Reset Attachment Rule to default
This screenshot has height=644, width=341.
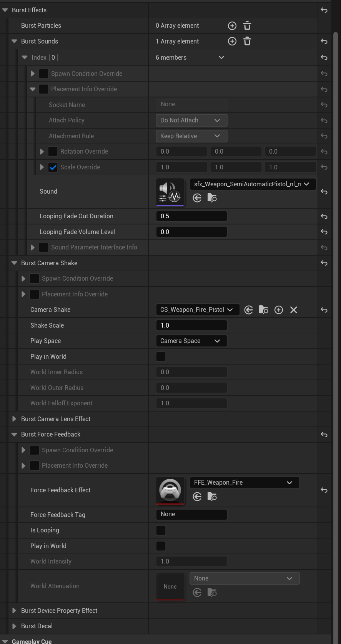324,136
